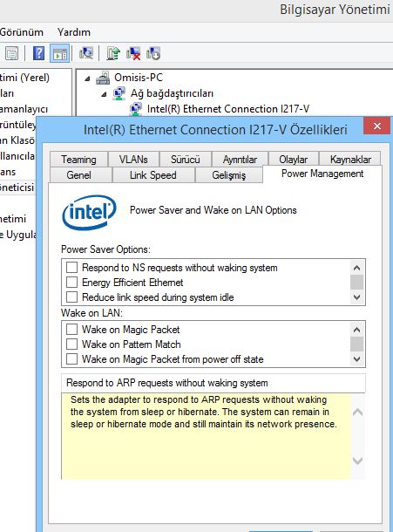393x532 pixels.
Task: Open the Help question mark toolbar icon
Action: 38,53
